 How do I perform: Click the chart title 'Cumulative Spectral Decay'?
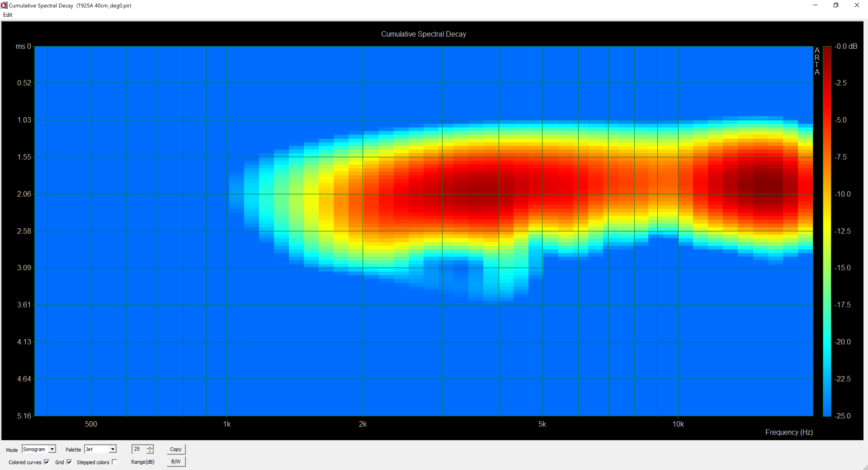pos(424,34)
